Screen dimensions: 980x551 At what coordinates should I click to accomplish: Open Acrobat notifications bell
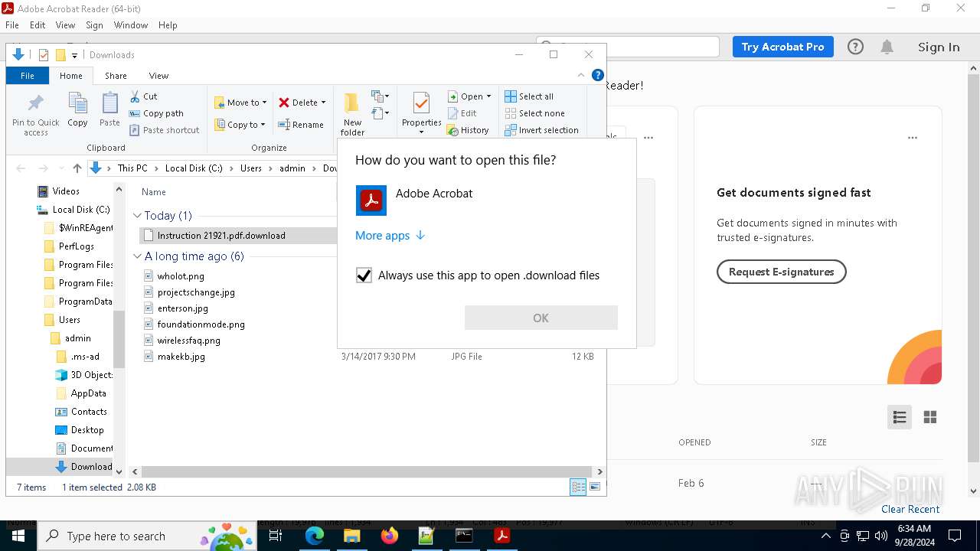[x=887, y=47]
